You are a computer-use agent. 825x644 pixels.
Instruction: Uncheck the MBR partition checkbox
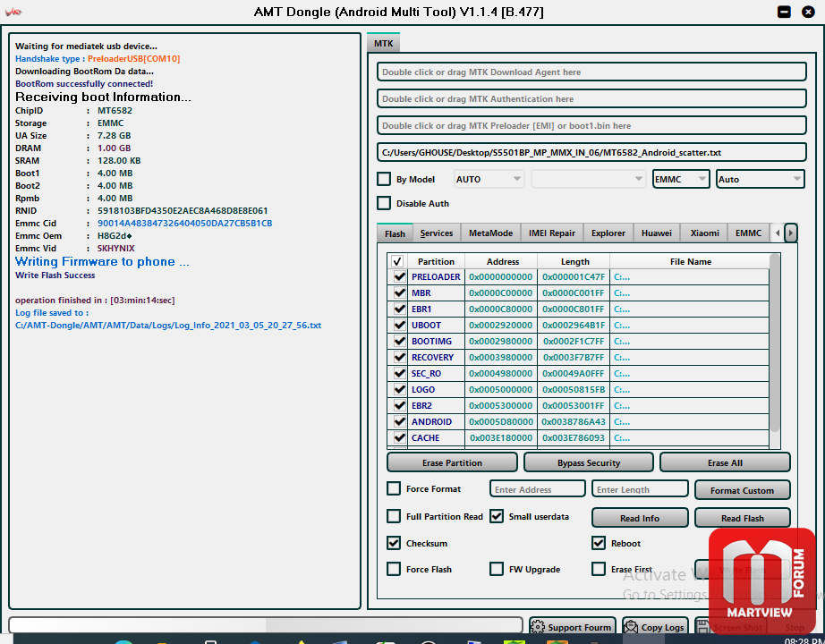[399, 293]
